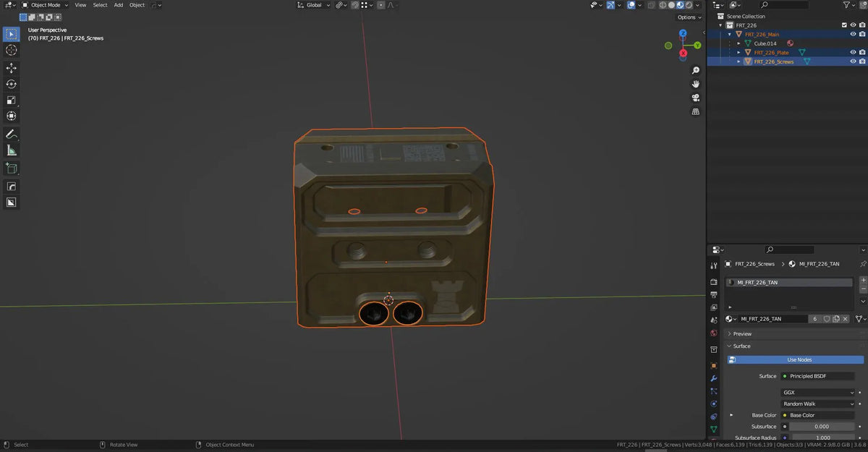Toggle fake user shield for MI_FRT_226_TAN
868x452 pixels.
point(825,319)
